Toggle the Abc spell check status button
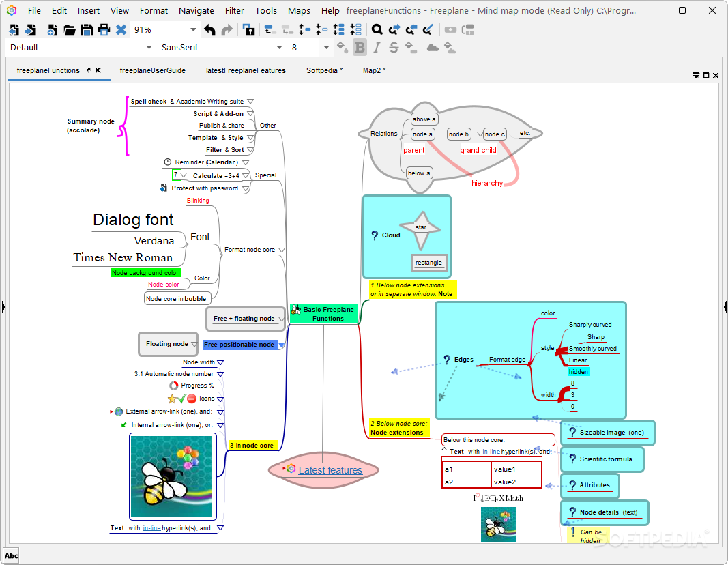Screen dimensions: 728x565 click(x=11, y=555)
